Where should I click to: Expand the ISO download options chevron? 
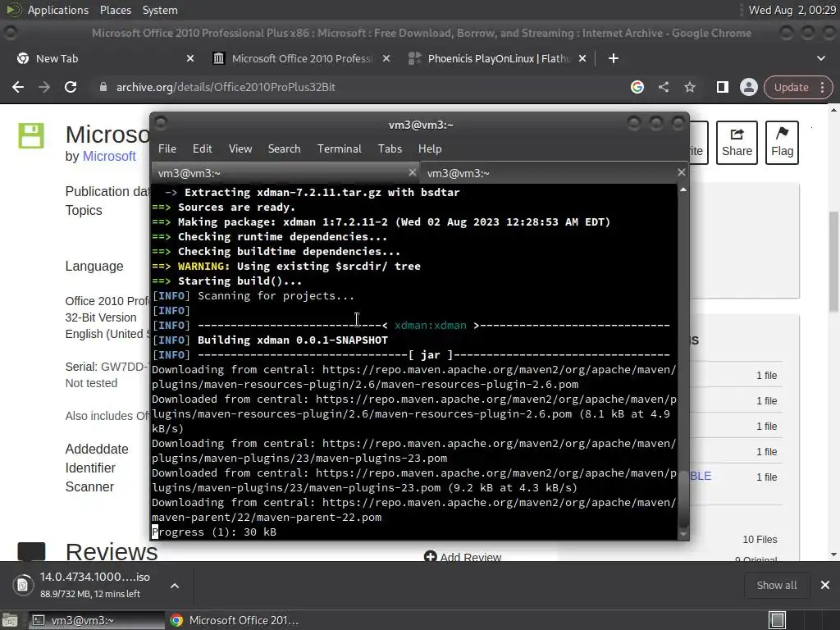tap(175, 586)
